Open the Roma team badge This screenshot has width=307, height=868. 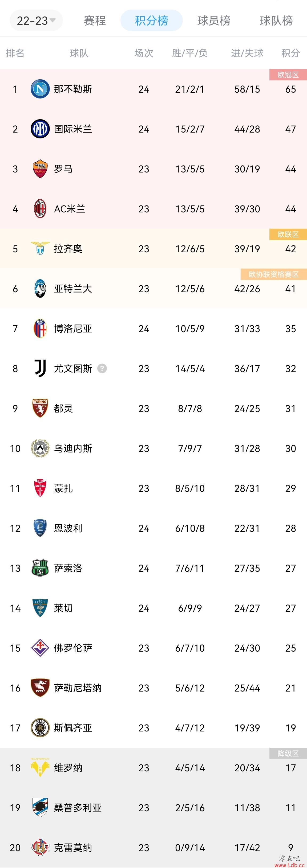[40, 169]
